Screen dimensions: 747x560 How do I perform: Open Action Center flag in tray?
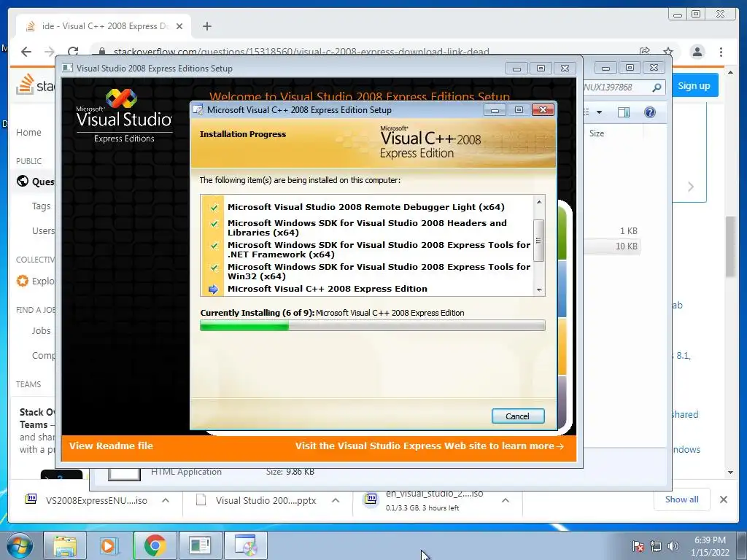click(x=638, y=546)
